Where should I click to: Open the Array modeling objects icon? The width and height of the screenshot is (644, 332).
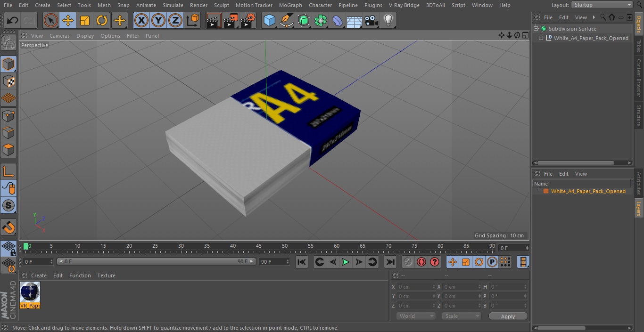click(x=321, y=20)
